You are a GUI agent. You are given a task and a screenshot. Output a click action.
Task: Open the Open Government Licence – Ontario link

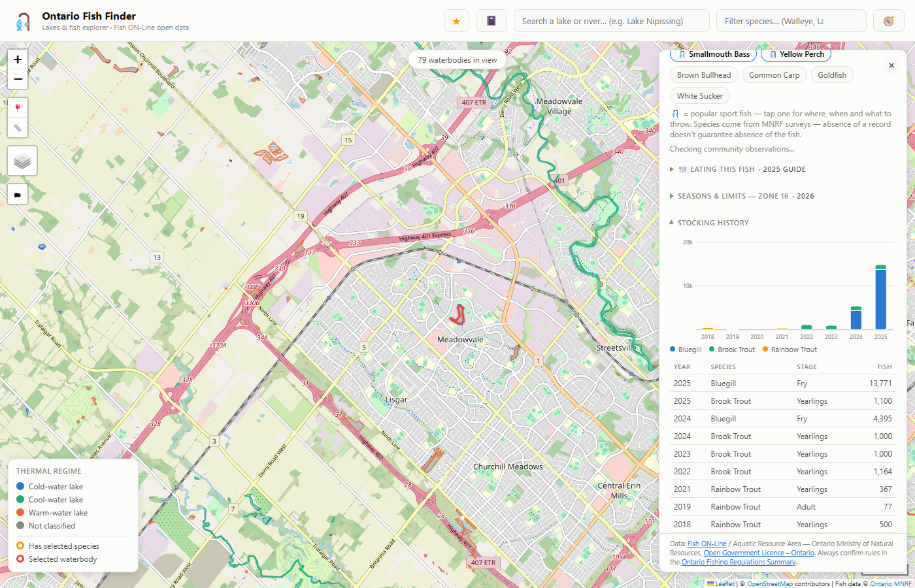point(759,553)
